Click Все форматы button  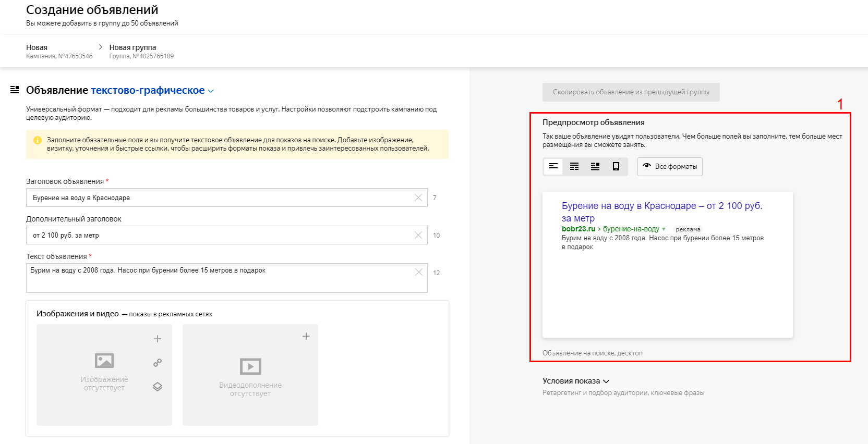click(670, 166)
